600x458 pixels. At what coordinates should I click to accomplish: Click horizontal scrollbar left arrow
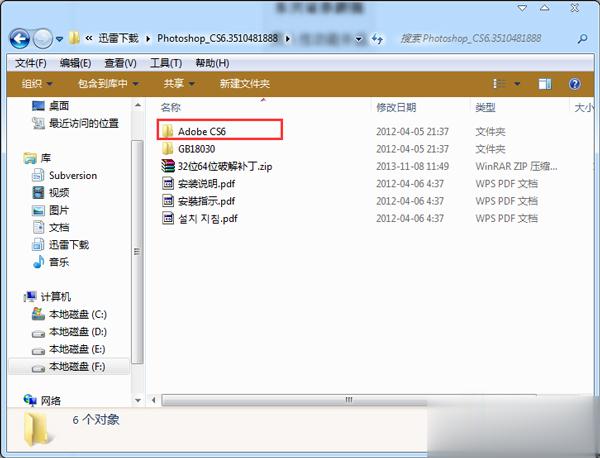[153, 400]
